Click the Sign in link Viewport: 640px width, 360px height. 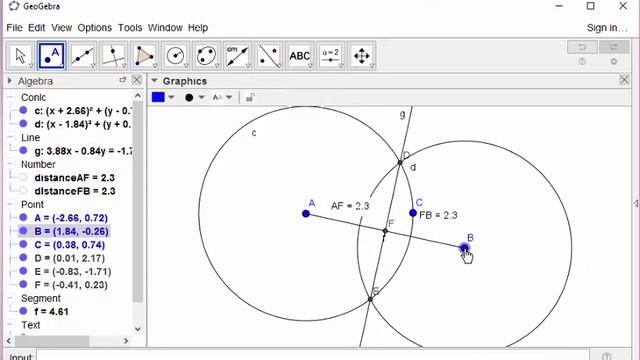coord(607,28)
